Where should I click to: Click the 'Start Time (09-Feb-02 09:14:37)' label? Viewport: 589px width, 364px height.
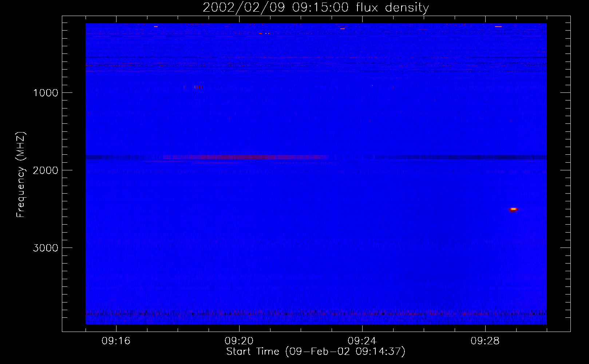point(316,352)
